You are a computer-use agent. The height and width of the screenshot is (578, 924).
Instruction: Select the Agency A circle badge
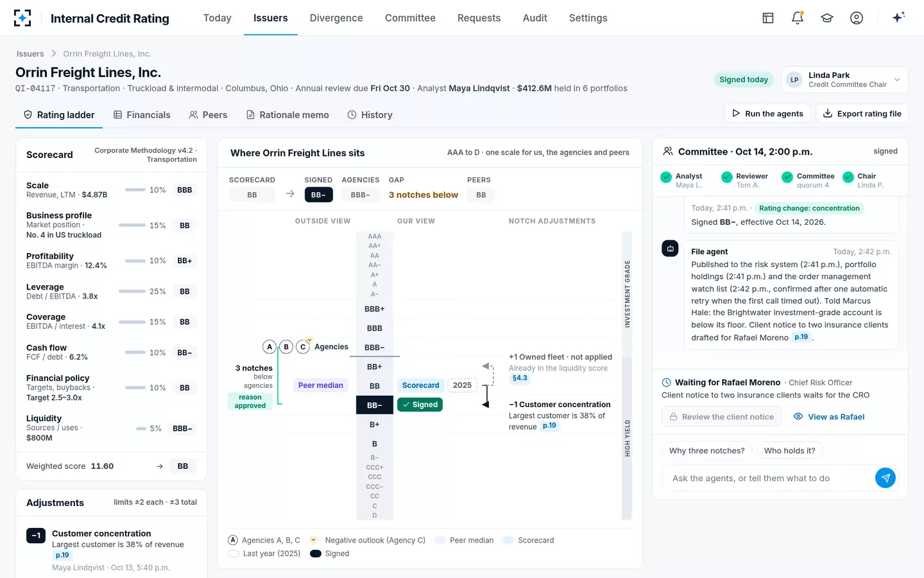[x=269, y=347]
